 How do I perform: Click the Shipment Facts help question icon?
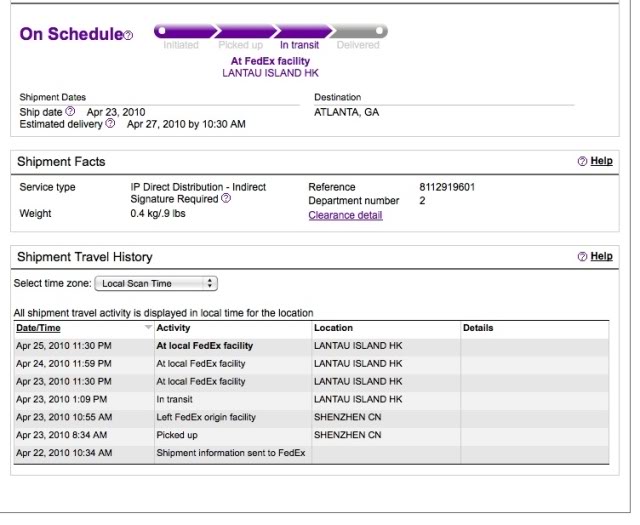pyautogui.click(x=583, y=162)
